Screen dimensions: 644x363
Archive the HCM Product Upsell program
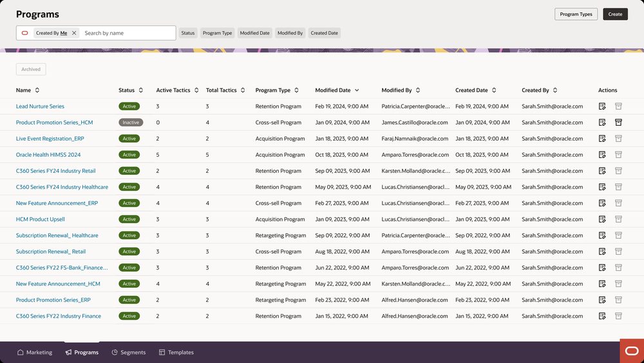(618, 219)
